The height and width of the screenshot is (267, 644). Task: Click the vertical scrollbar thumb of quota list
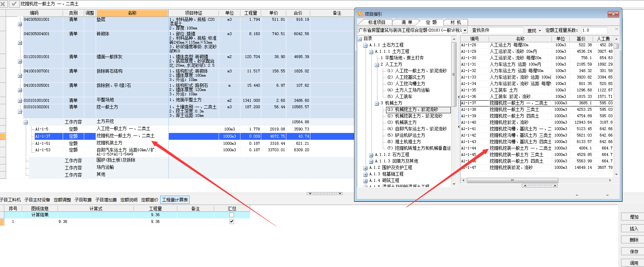[x=616, y=46]
